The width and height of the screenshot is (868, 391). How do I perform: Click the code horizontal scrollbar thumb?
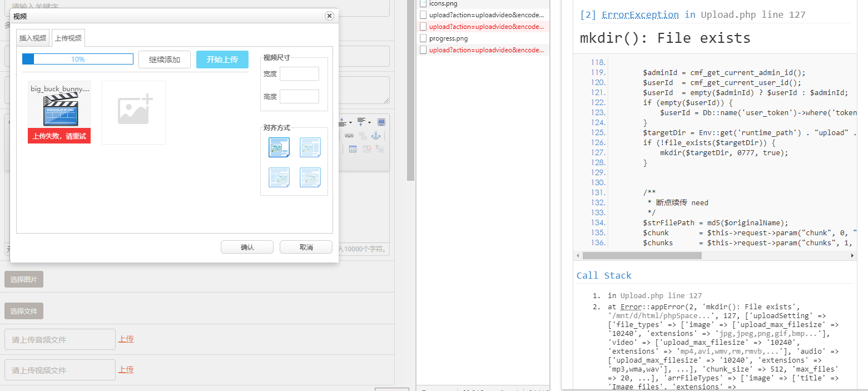pos(642,256)
